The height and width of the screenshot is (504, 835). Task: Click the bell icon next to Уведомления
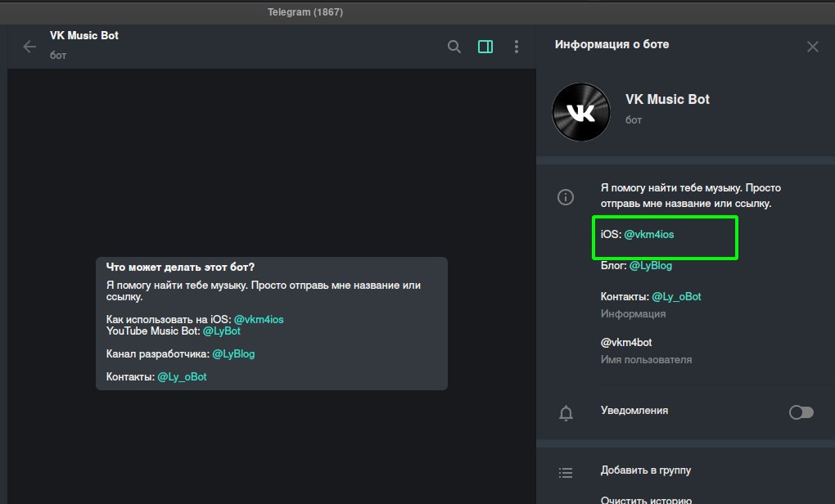click(566, 413)
